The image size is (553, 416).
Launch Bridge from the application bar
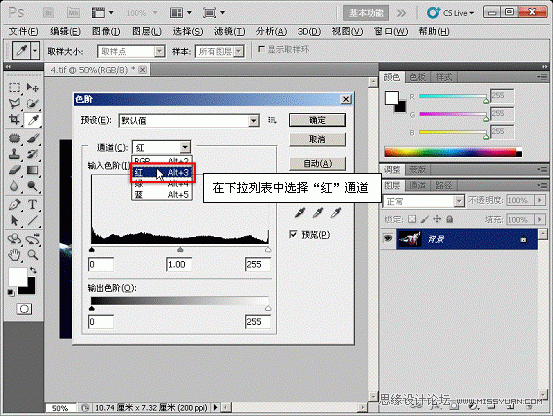pos(48,13)
